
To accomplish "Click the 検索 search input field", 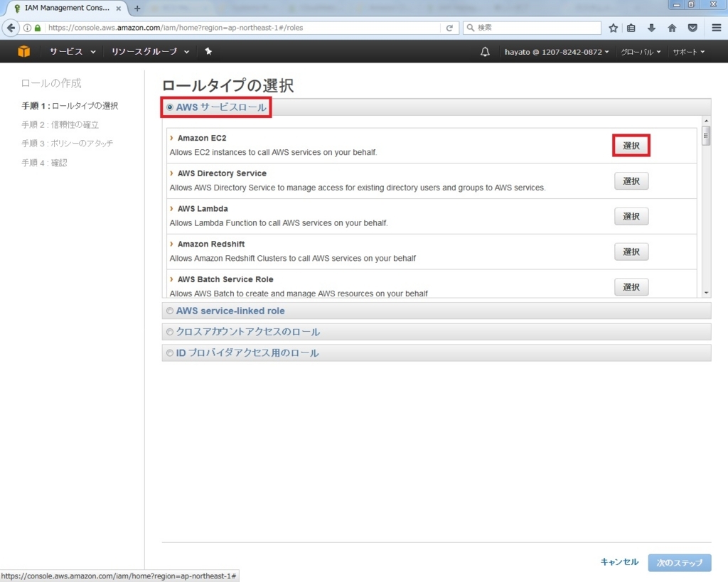I will [x=532, y=28].
